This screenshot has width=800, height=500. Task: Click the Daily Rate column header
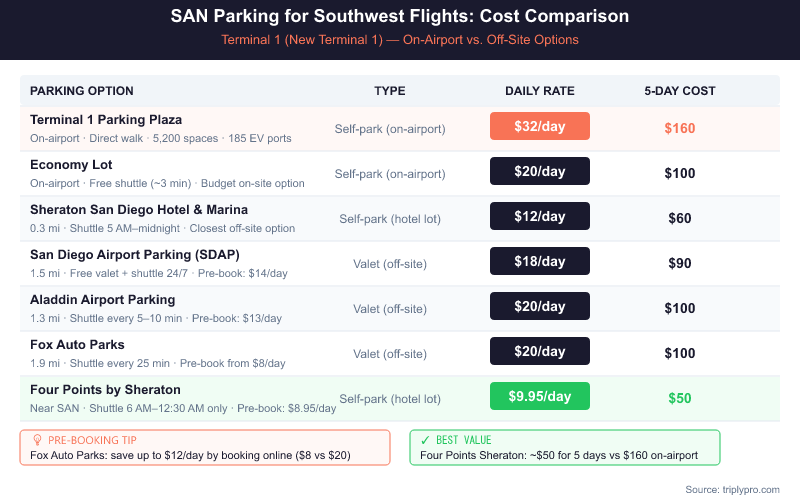(x=540, y=91)
